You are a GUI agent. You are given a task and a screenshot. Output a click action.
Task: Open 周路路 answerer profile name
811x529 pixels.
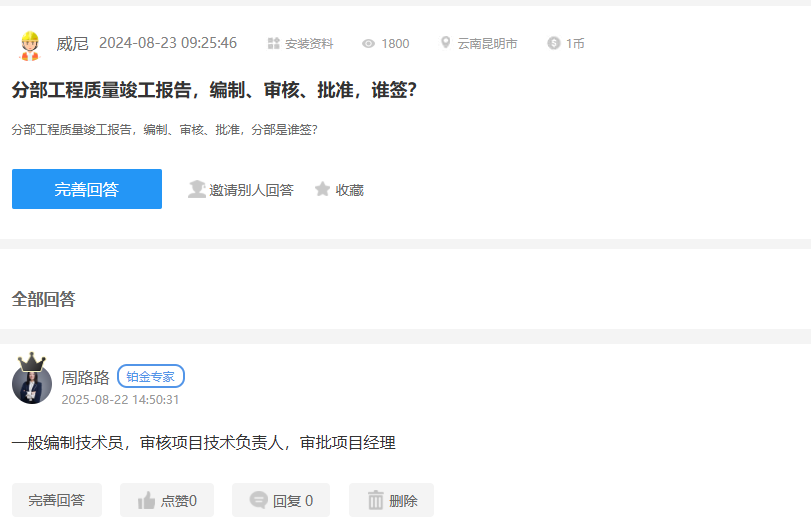pos(85,377)
